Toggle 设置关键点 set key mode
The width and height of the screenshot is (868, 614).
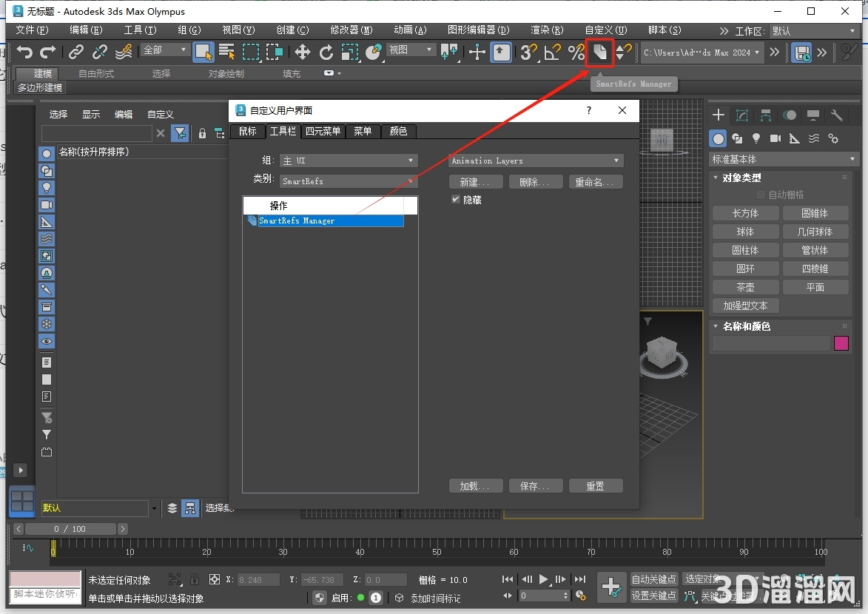point(653,596)
